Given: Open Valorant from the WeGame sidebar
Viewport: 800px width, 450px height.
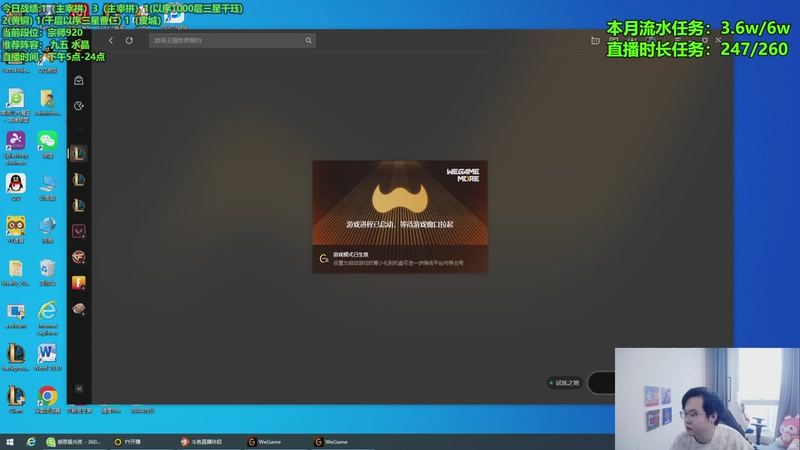Looking at the screenshot, I should [x=79, y=231].
